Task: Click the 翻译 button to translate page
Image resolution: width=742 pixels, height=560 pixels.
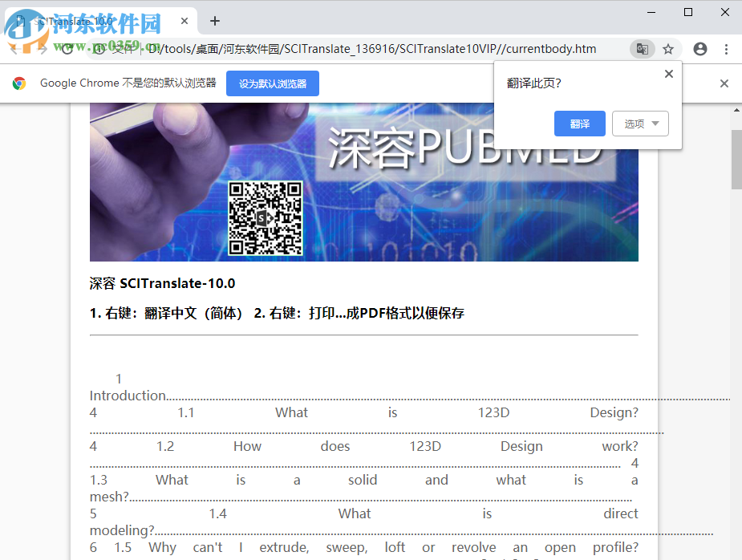Action: click(579, 124)
